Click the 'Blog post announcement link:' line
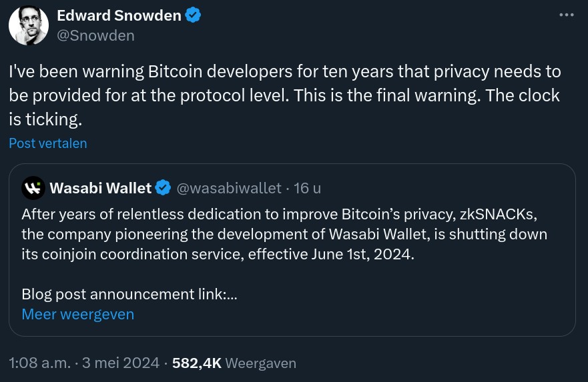 click(x=130, y=294)
